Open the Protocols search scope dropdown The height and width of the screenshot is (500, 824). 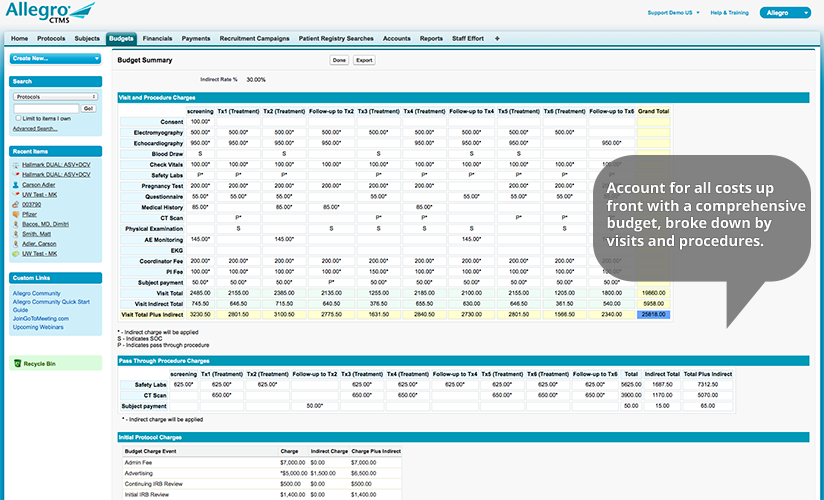[55, 97]
